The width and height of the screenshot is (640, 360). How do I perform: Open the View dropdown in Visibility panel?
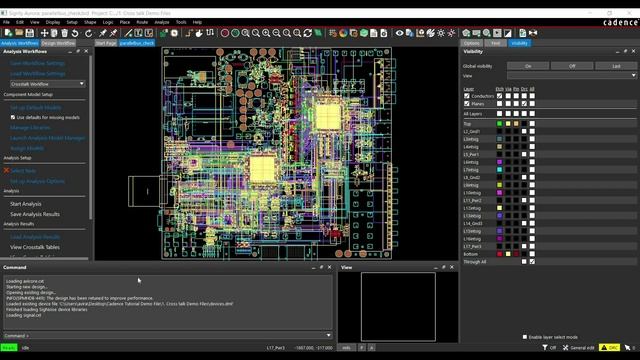coord(571,76)
